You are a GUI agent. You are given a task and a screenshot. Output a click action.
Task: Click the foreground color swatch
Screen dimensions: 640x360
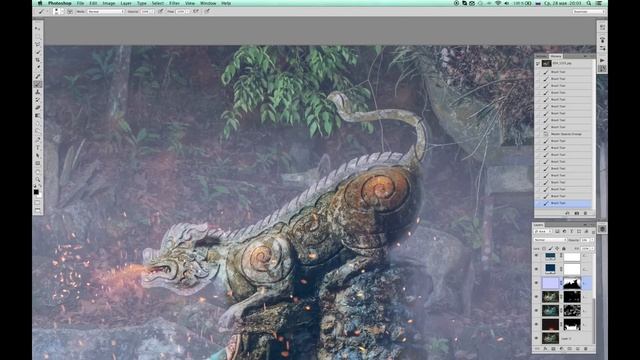[36, 192]
